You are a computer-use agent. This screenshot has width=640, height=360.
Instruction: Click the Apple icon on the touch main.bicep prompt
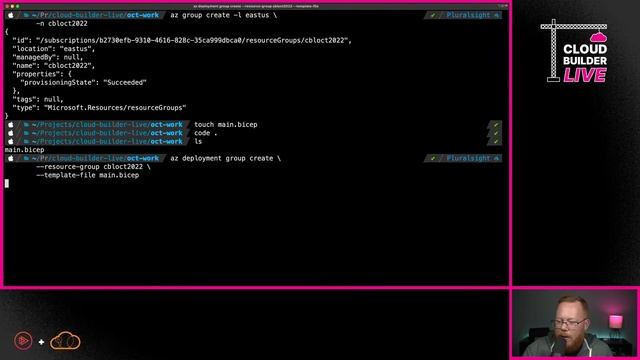[11, 124]
